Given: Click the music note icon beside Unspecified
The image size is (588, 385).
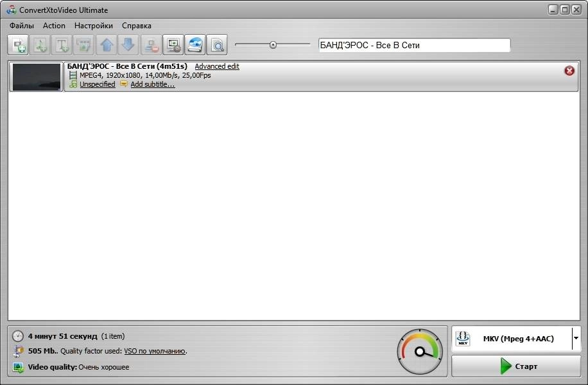Looking at the screenshot, I should click(73, 84).
